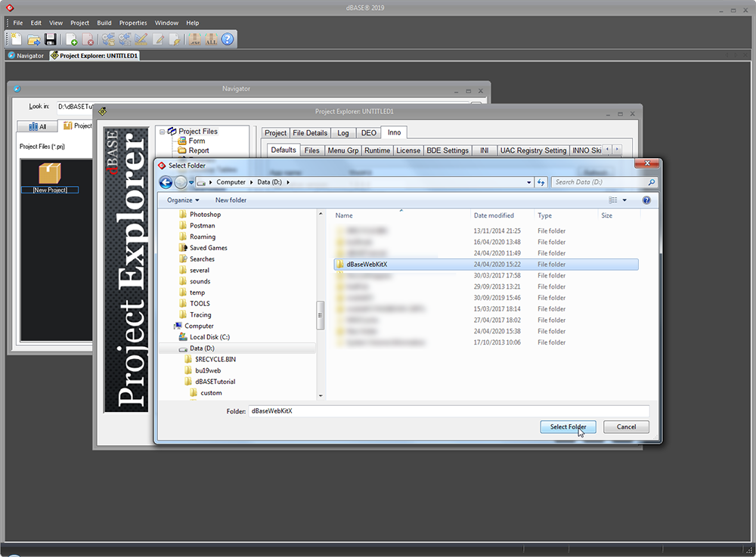
Task: Click the Open Project folder icon
Action: (x=34, y=39)
